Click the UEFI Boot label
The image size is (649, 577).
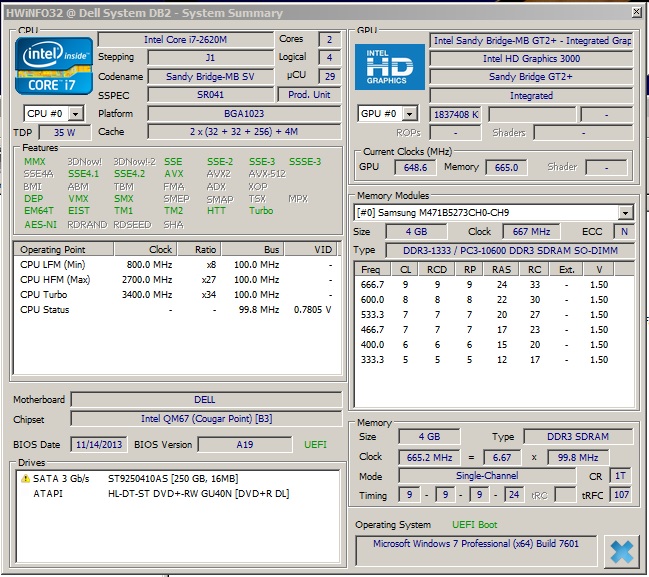pos(474,525)
